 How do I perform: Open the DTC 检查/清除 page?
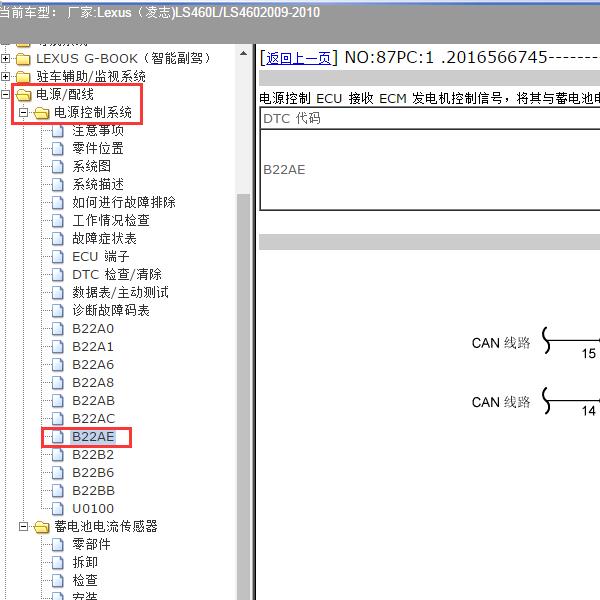[117, 274]
